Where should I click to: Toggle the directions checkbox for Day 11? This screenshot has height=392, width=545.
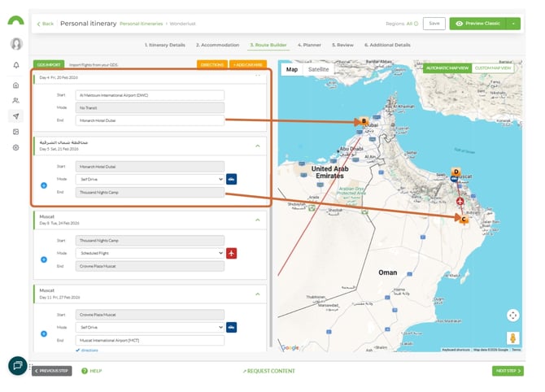click(x=77, y=350)
